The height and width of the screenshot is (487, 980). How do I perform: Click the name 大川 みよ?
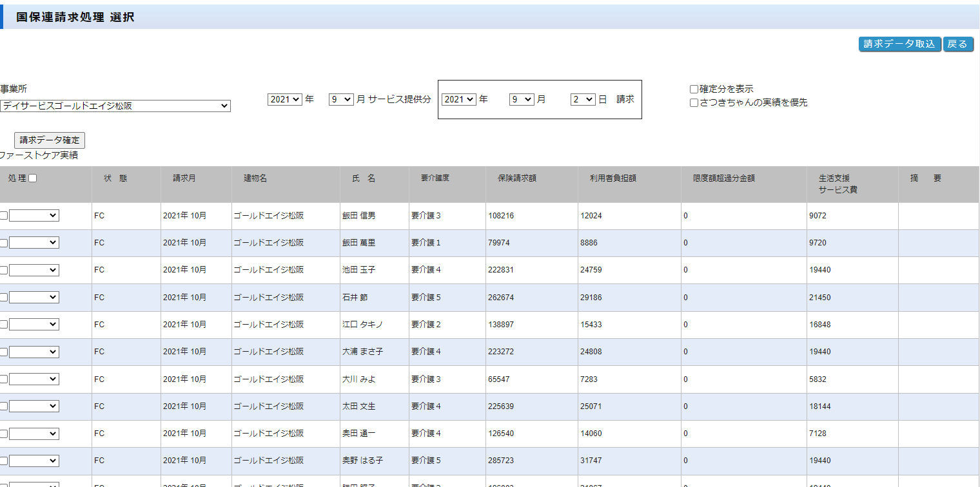pos(358,379)
